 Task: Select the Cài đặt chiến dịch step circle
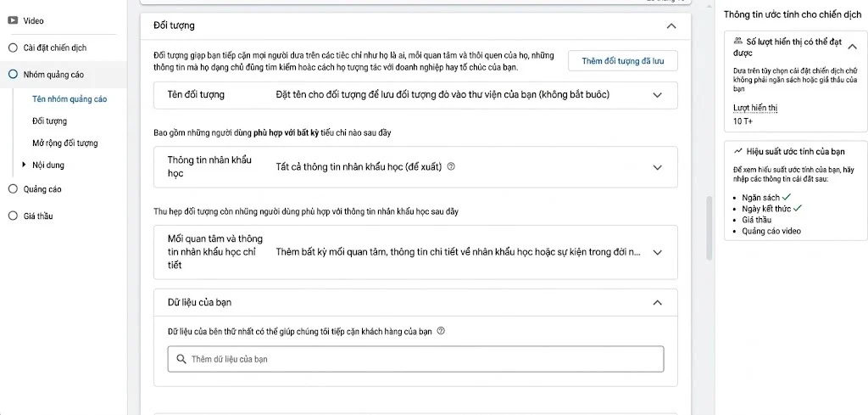[13, 48]
